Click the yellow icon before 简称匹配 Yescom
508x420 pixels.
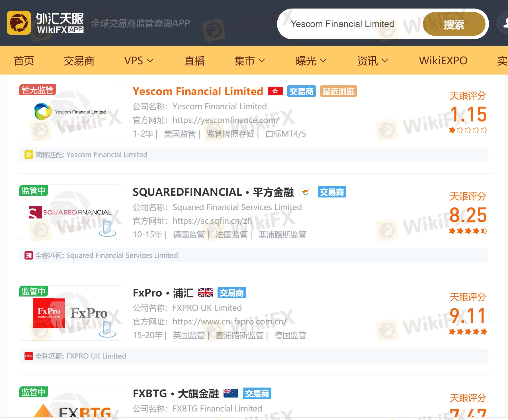[29, 155]
